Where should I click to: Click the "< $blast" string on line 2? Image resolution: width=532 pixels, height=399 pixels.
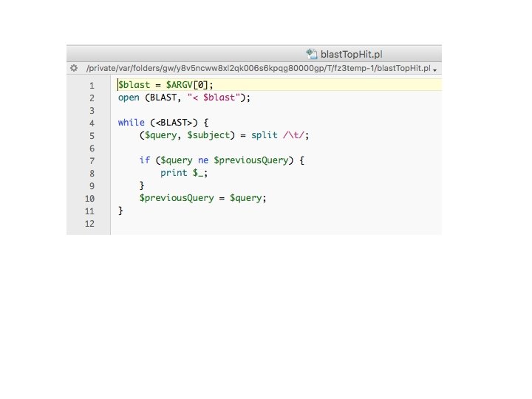pyautogui.click(x=214, y=98)
